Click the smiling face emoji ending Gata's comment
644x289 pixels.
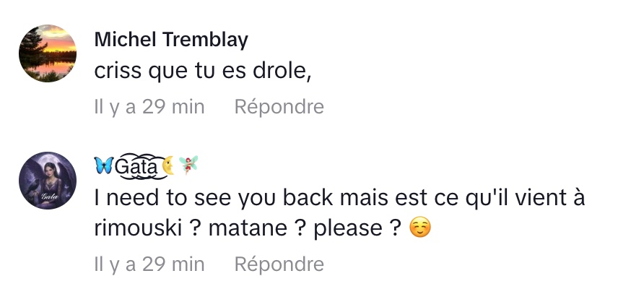(419, 229)
